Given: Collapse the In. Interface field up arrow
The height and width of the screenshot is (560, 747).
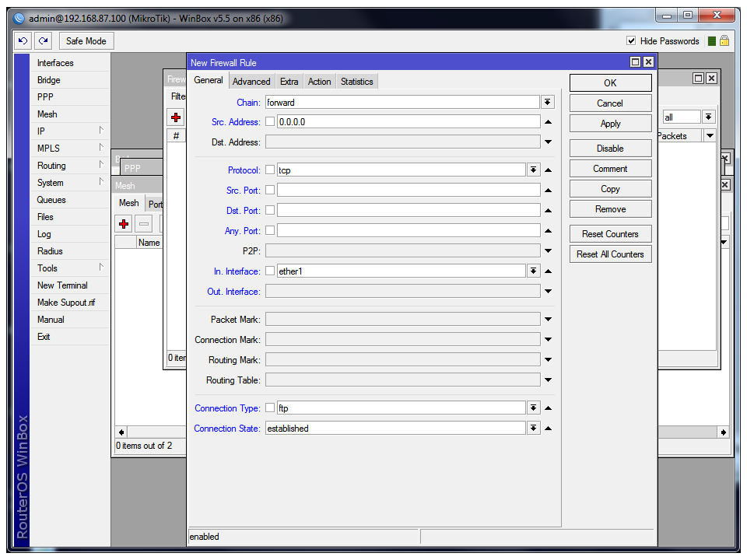Looking at the screenshot, I should [548, 271].
